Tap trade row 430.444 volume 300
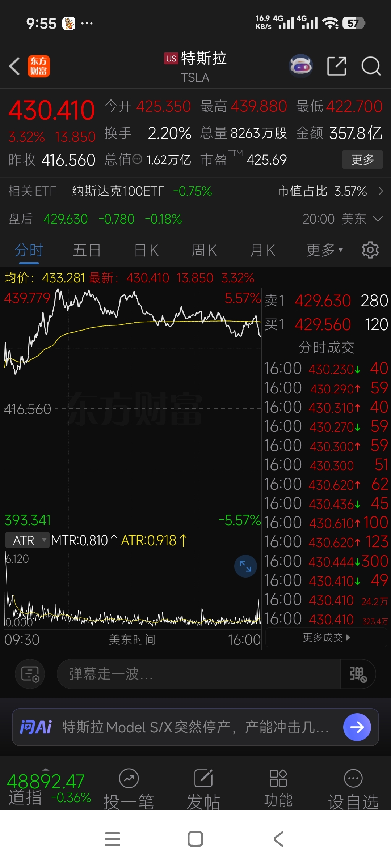Image resolution: width=391 pixels, height=868 pixels. (326, 561)
